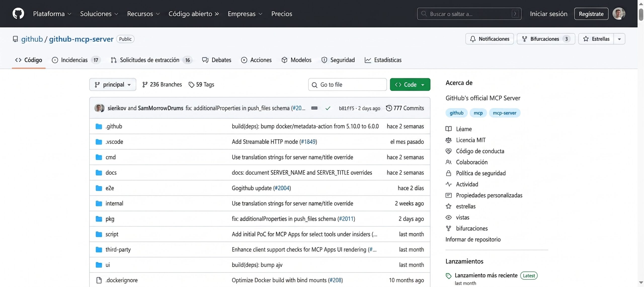Click the mcp-server topic tag
Viewport: 644px width, 287px height.
(504, 113)
